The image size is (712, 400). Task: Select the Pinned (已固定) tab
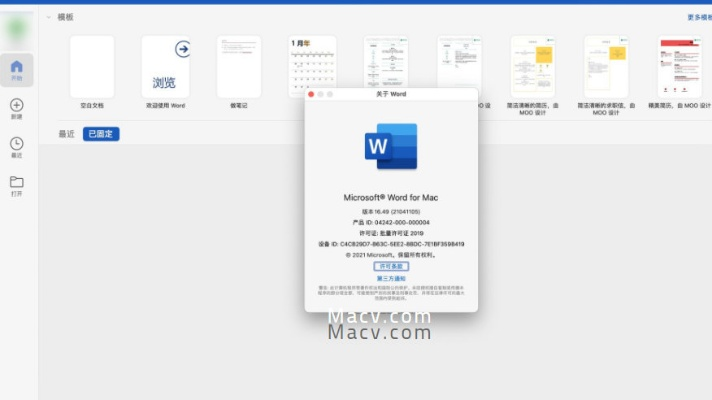coord(101,134)
